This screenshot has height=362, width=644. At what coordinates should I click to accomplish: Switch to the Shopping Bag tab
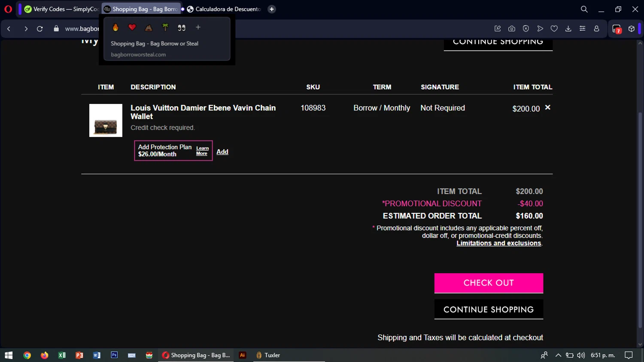(141, 9)
